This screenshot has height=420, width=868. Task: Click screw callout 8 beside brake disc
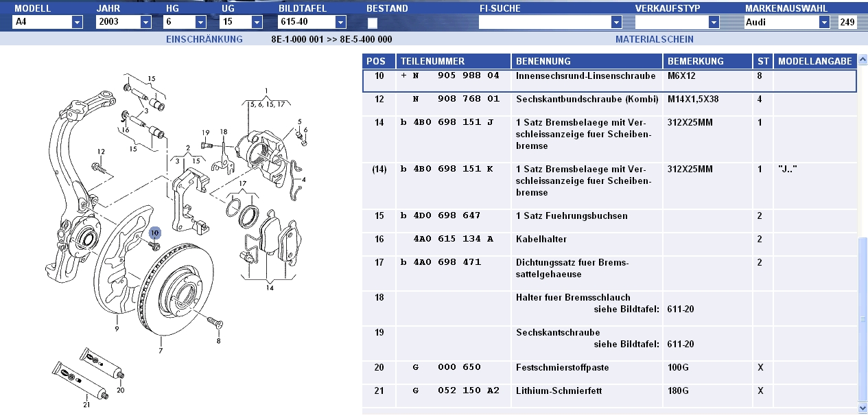click(x=218, y=340)
